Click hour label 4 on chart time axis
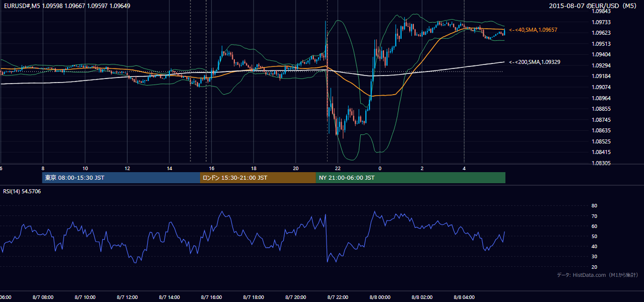 click(x=464, y=168)
